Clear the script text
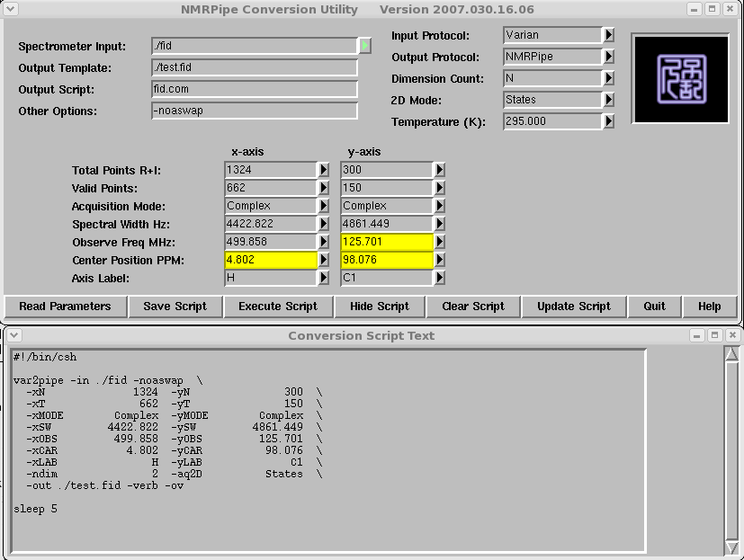 [473, 307]
